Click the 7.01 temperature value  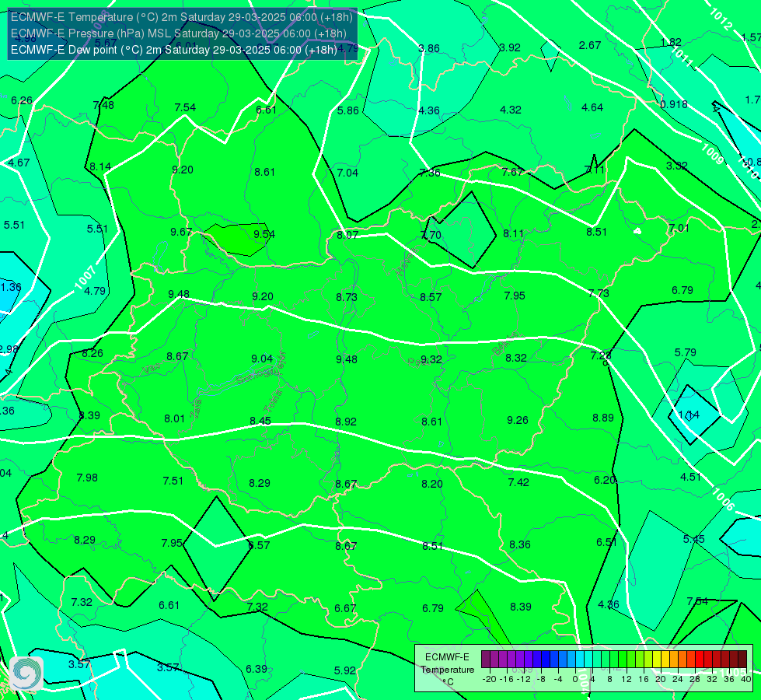[679, 228]
